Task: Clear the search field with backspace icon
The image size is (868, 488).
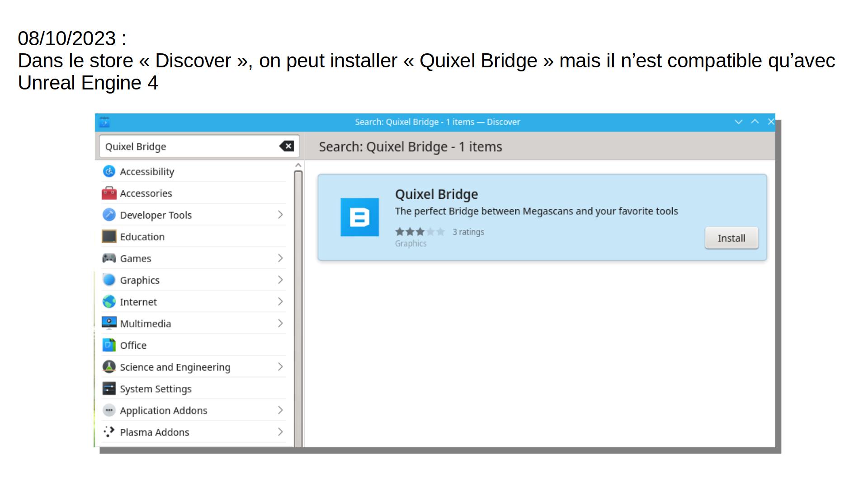Action: click(287, 146)
